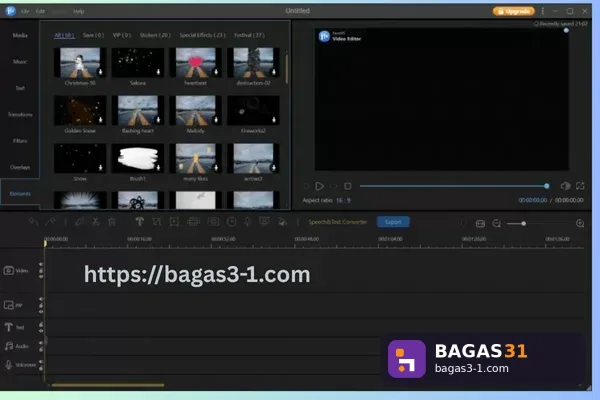
Task: Click the yellow playhead on timeline ruler
Action: point(45,243)
